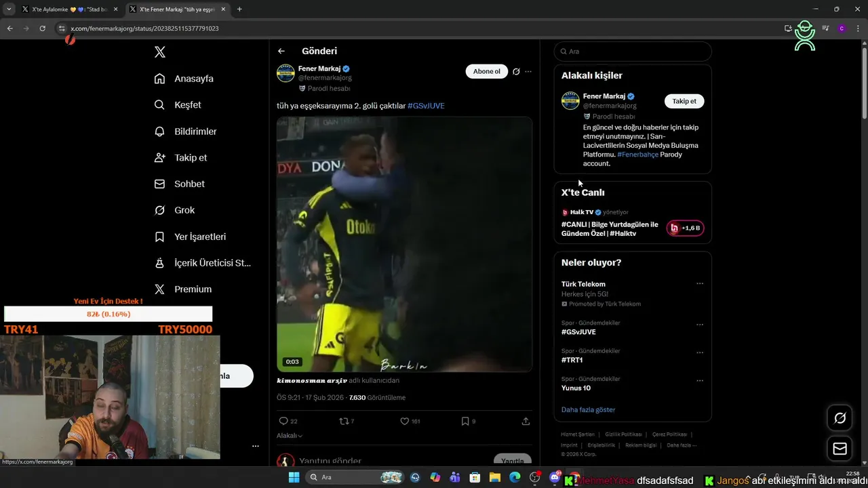
Task: Join Halk TV live broadcast +1,6 B
Action: [x=685, y=228]
